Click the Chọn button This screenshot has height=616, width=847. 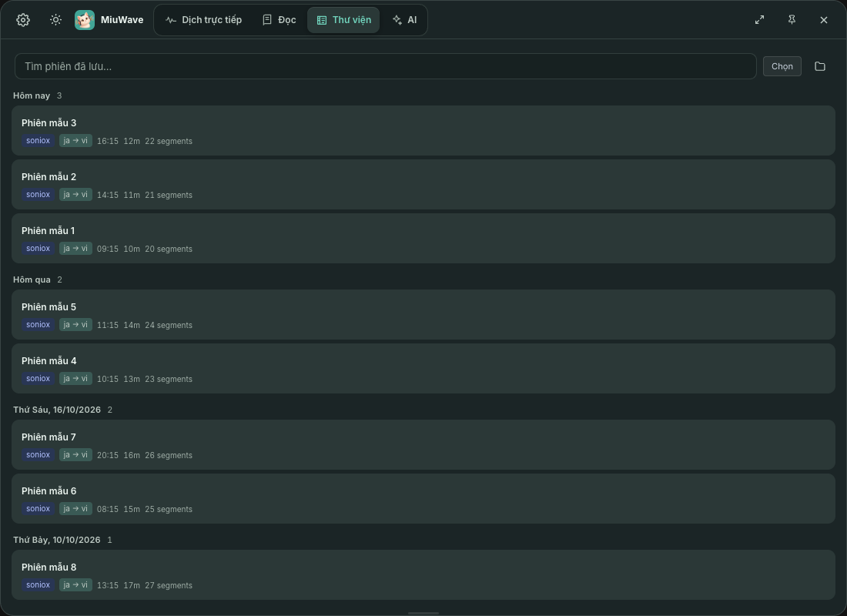point(782,66)
